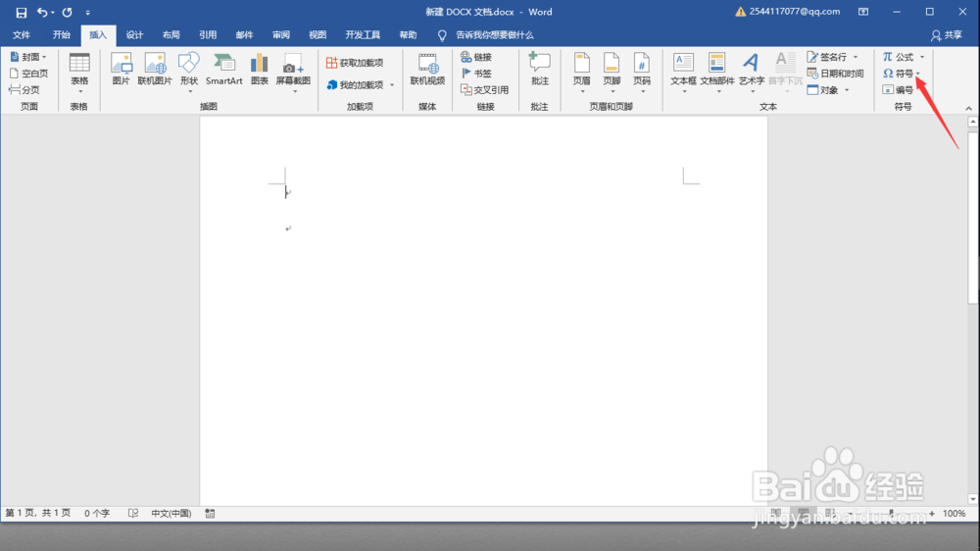Insert online pictures (联机图片)
The height and width of the screenshot is (551, 980).
(x=155, y=70)
